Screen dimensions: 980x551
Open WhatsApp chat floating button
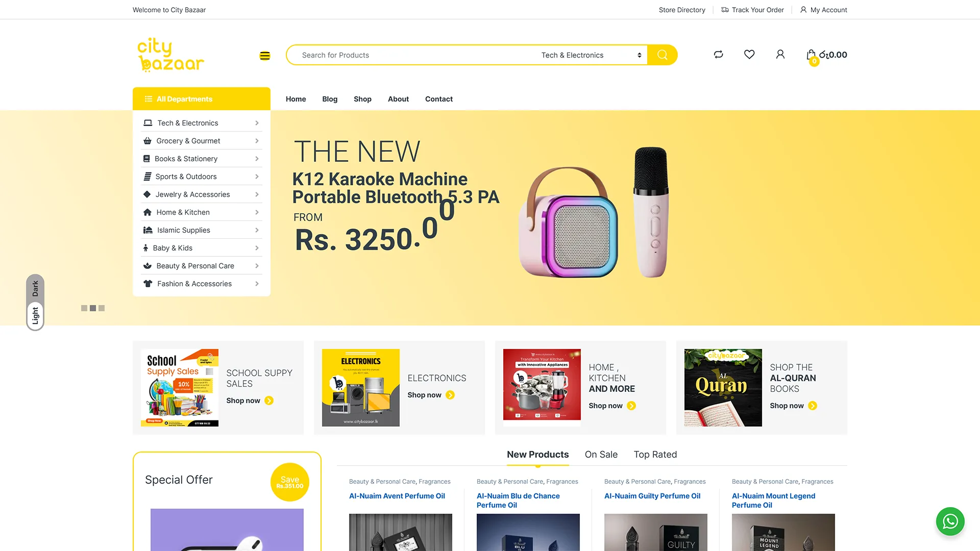[950, 521]
